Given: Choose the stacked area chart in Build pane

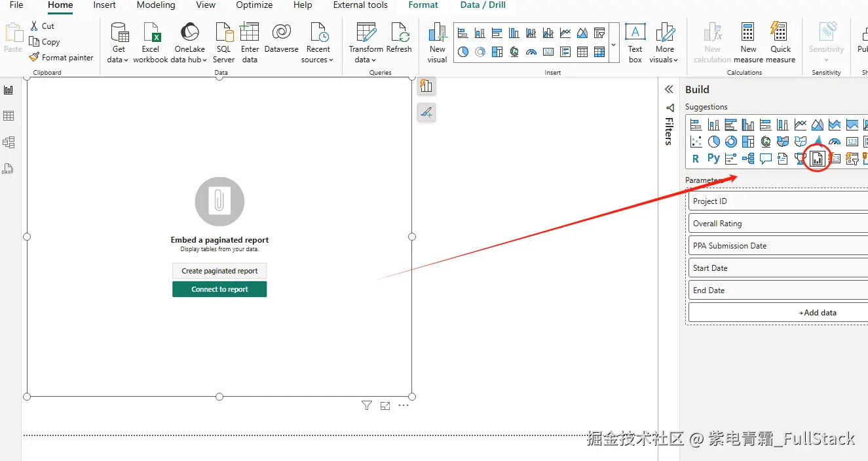Looking at the screenshot, I should 835,124.
